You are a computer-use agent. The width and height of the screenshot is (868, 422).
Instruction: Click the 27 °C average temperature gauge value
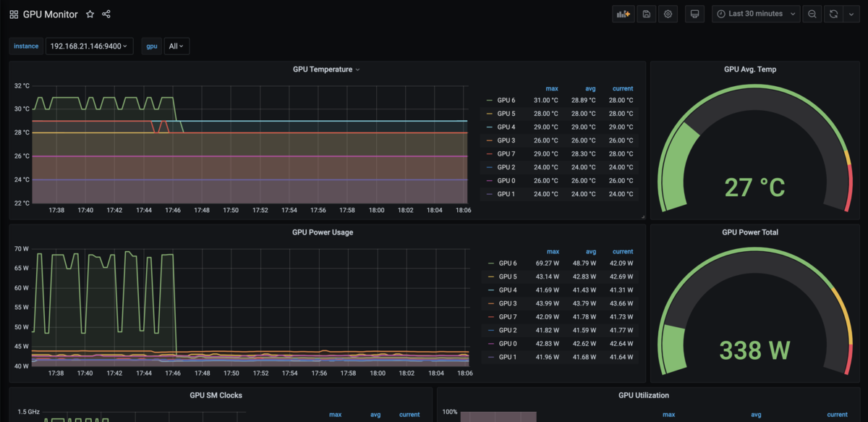755,187
